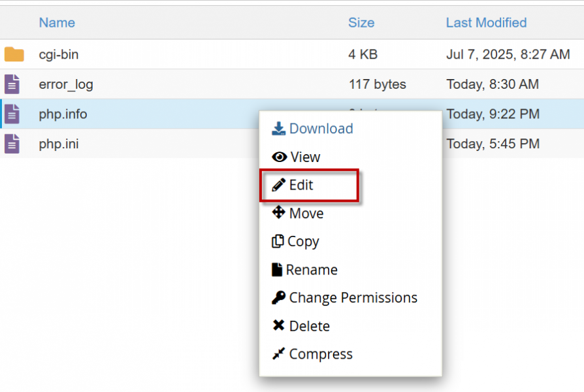584x392 pixels.
Task: Sort files by Size column header
Action: click(361, 23)
